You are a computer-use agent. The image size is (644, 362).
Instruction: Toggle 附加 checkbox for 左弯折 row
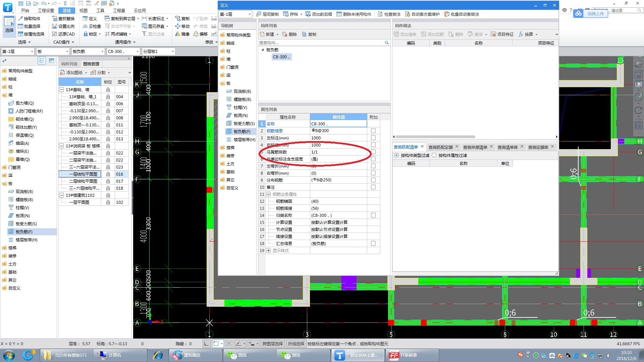tap(373, 166)
